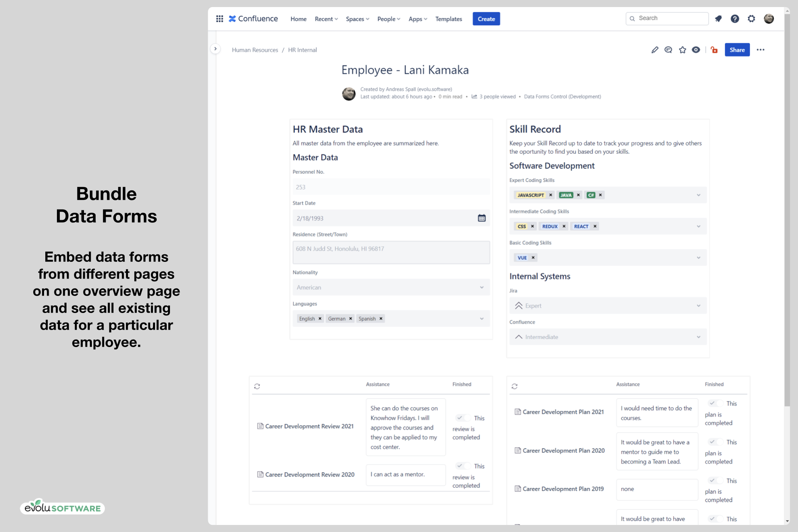This screenshot has width=798, height=532.
Task: Open page restrictions lock icon
Action: 714,50
